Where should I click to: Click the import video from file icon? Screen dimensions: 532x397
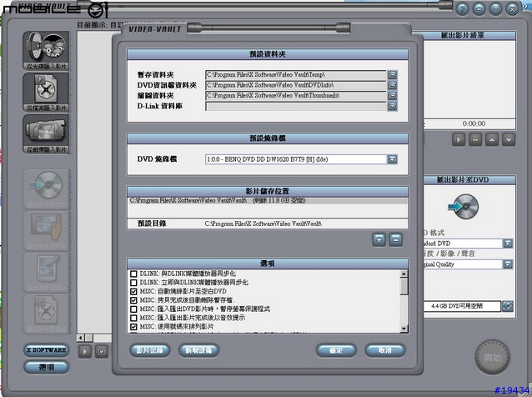point(46,93)
